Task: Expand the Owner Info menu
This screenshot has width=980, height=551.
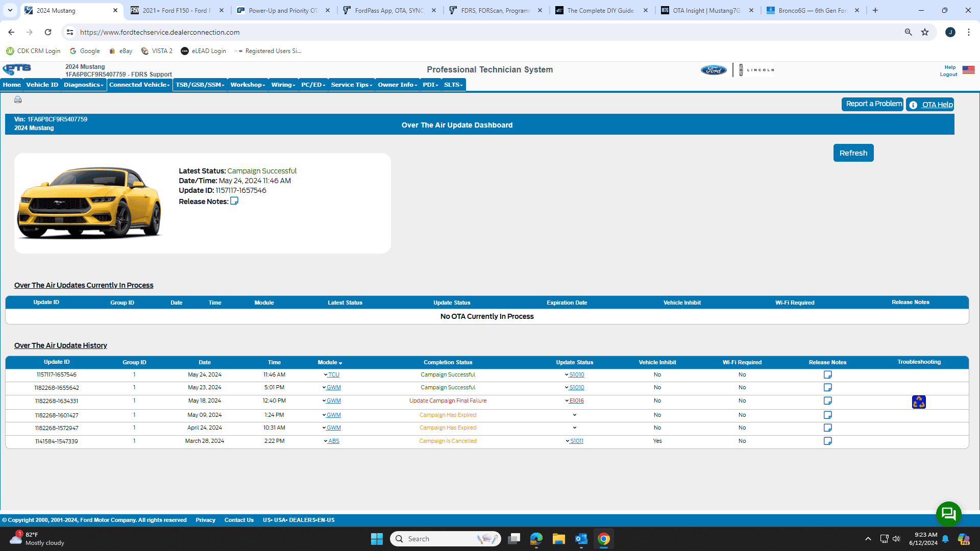Action: click(398, 85)
